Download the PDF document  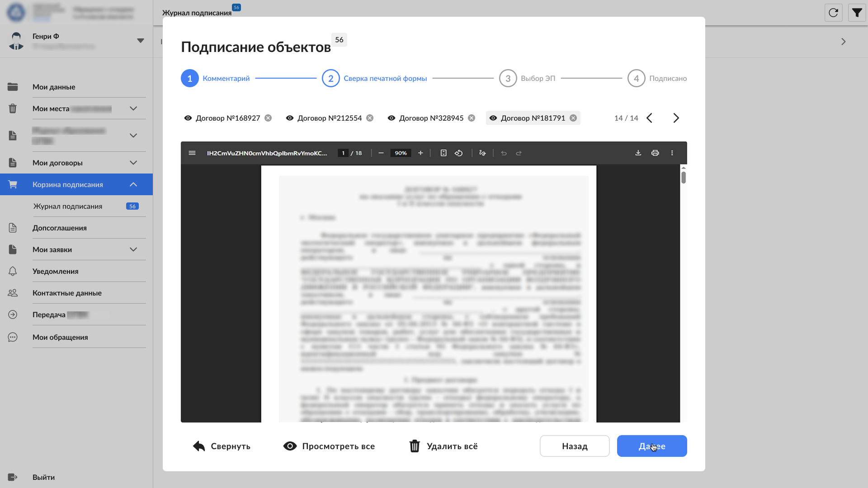638,153
